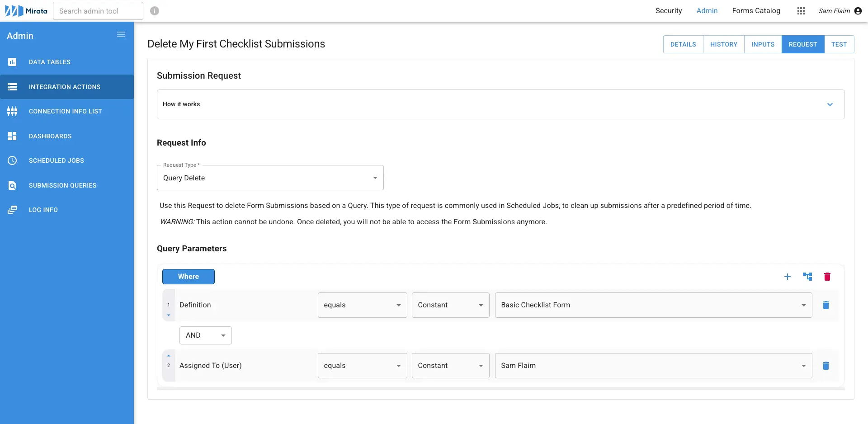Viewport: 868px width, 424px height.
Task: Delete the Definition condition row
Action: pyautogui.click(x=826, y=305)
